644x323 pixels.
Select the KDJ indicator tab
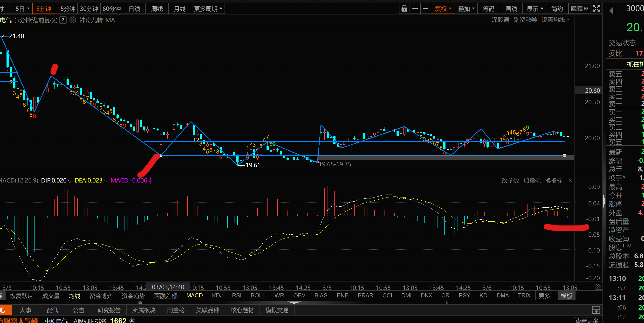pos(217,295)
